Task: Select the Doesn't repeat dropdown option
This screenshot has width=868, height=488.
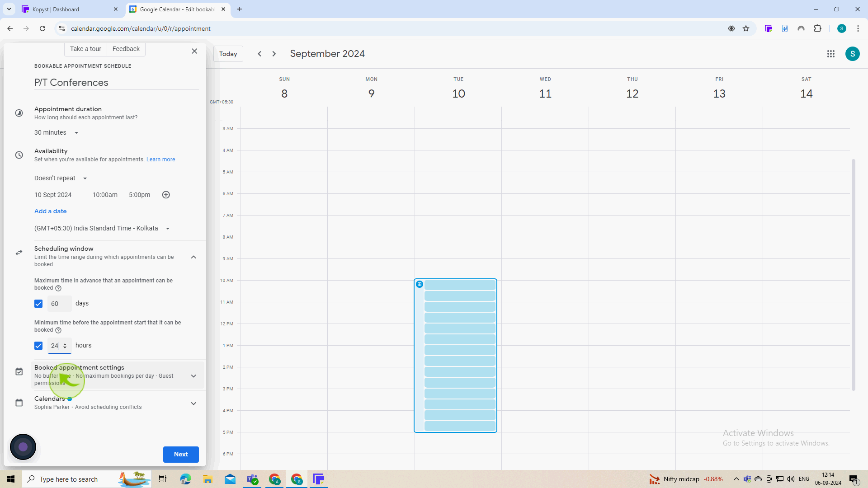Action: (60, 178)
